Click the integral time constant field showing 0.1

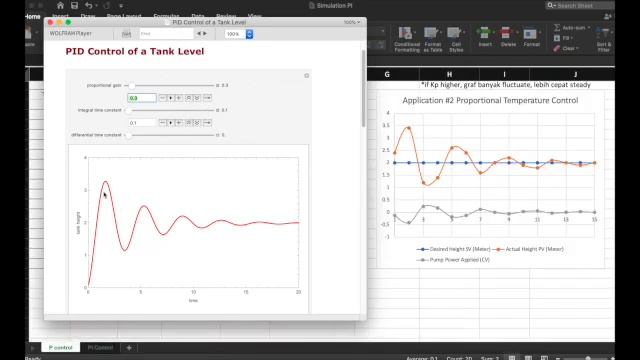(142, 123)
